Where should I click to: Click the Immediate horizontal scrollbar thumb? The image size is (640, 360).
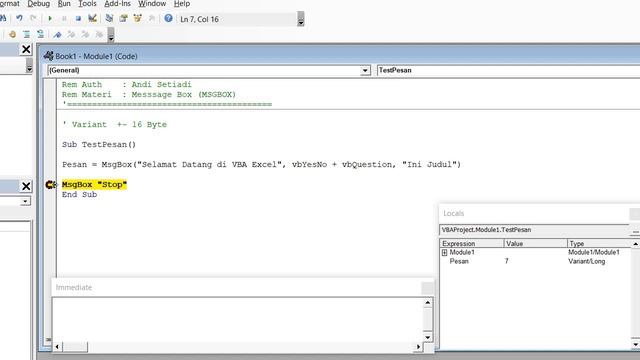pos(75,347)
